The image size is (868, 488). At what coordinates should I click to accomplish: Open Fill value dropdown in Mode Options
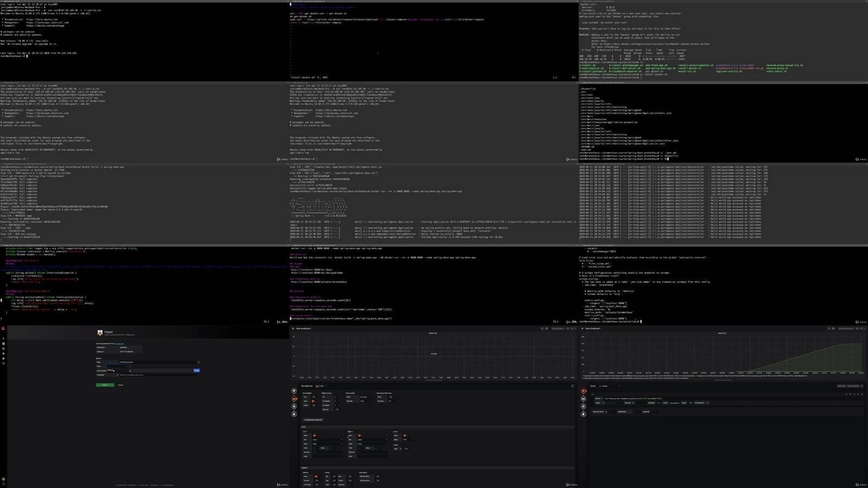[337, 397]
